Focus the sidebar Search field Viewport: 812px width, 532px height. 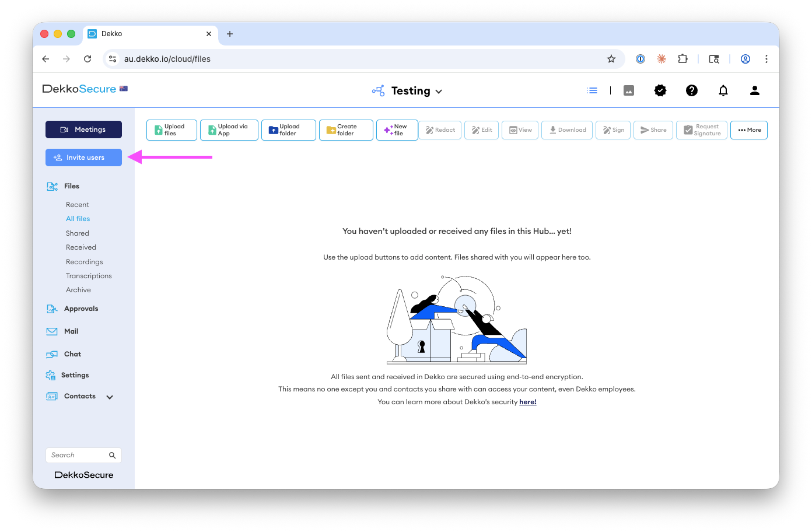point(83,455)
